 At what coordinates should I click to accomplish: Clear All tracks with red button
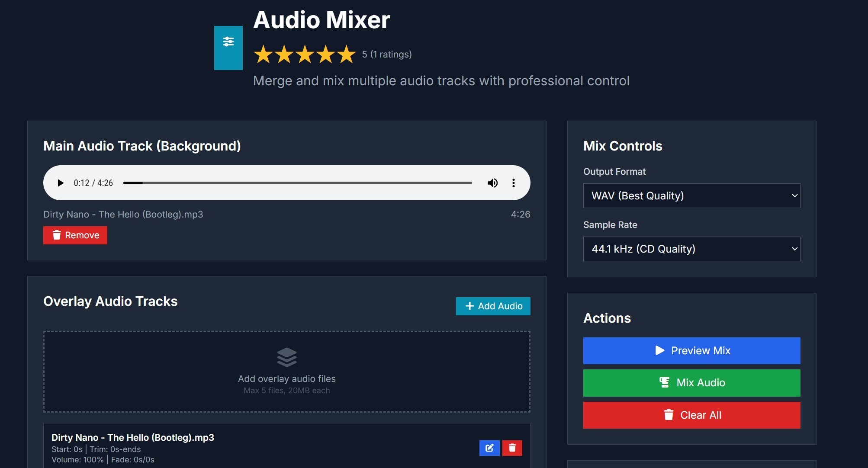tap(691, 415)
